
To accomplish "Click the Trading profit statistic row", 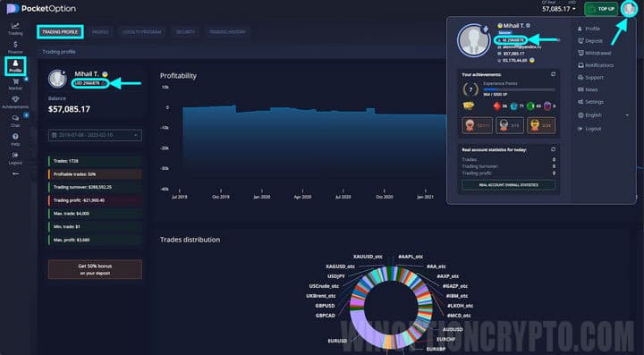I will pyautogui.click(x=95, y=200).
